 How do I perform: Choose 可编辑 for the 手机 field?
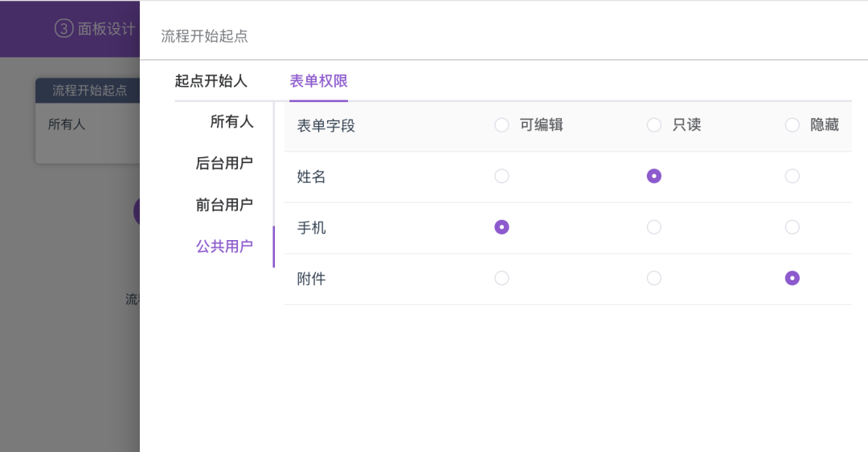tap(502, 227)
